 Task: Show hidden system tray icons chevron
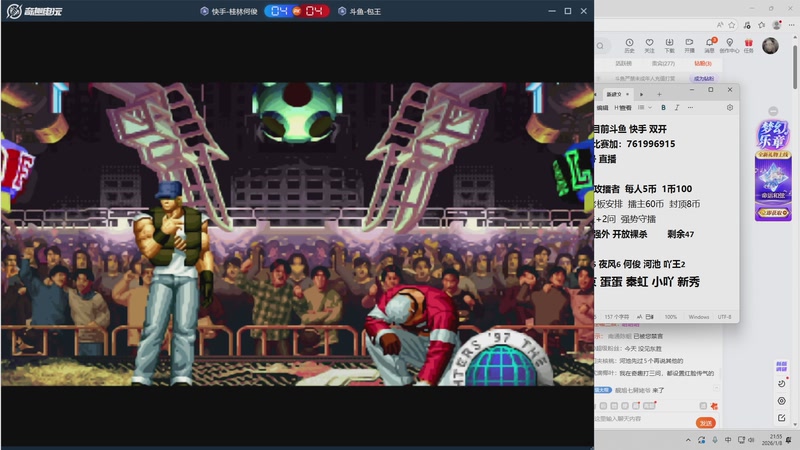coord(688,440)
